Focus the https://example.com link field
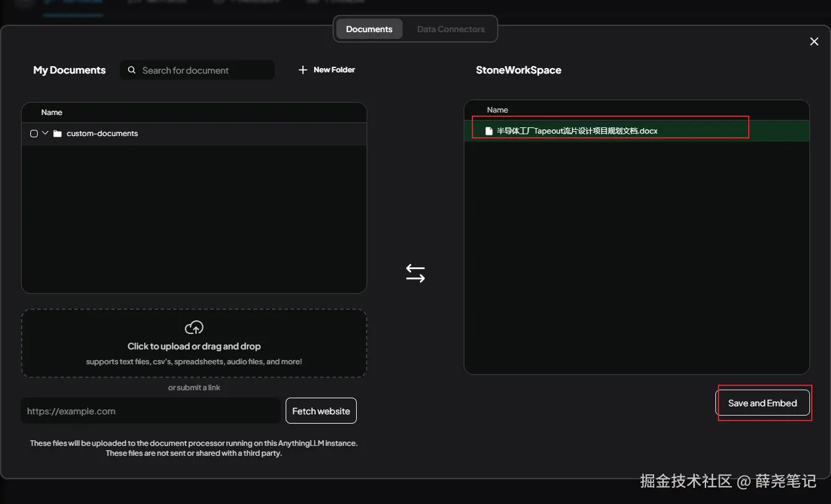831x504 pixels. point(151,411)
